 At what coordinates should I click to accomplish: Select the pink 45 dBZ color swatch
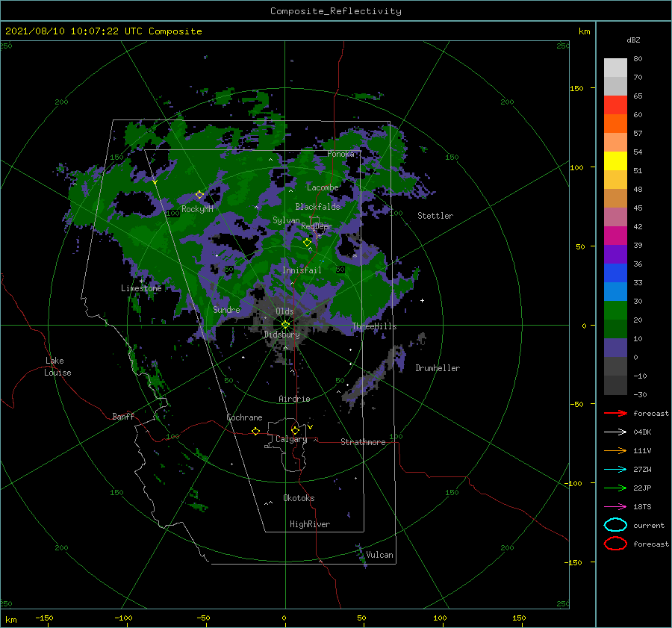pyautogui.click(x=615, y=217)
